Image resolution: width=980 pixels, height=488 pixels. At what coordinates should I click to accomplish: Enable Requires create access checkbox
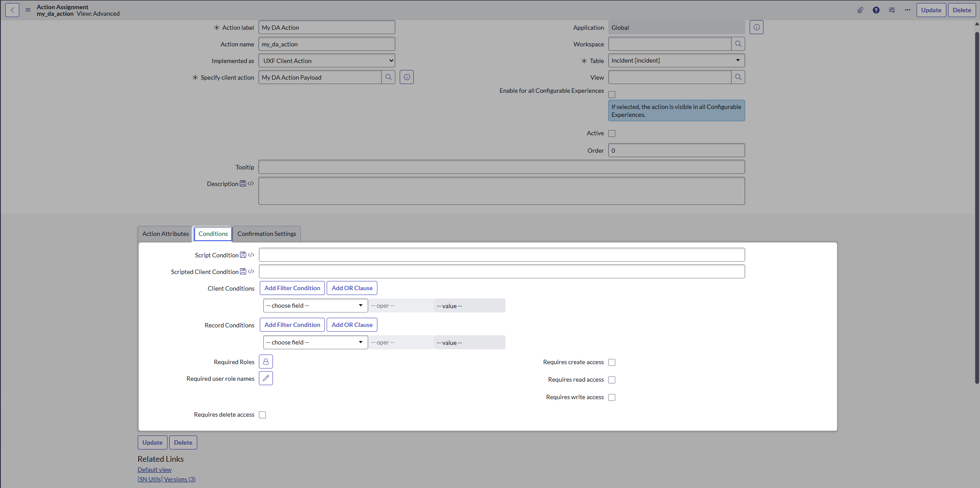pos(612,362)
